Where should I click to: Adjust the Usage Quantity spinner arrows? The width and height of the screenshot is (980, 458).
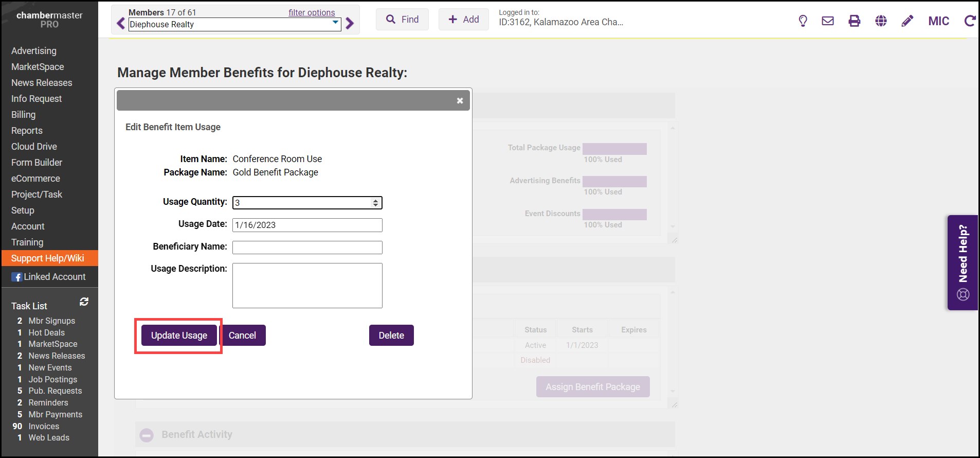pyautogui.click(x=376, y=203)
